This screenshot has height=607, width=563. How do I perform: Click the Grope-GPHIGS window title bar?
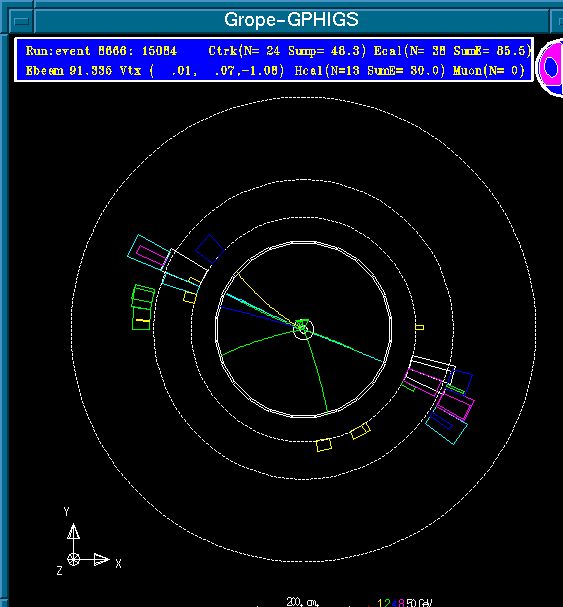291,20
